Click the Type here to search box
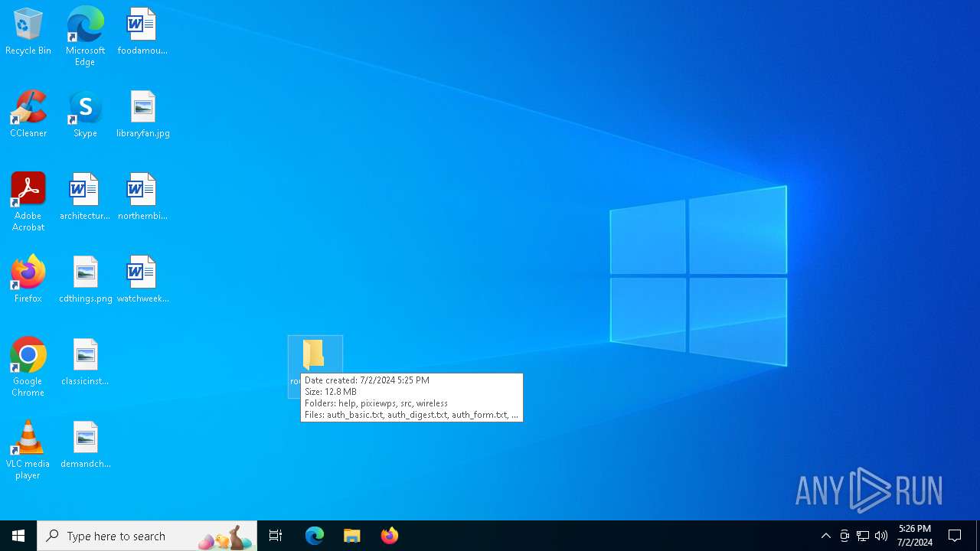 [147, 536]
